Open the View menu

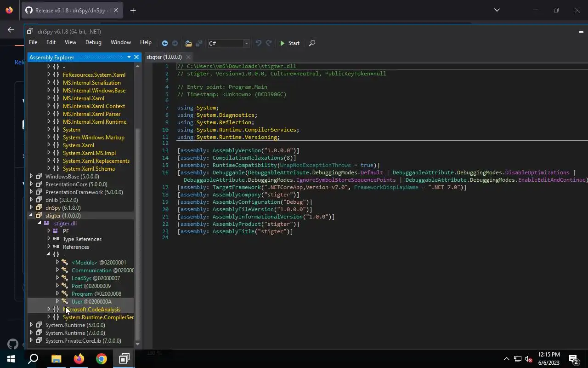(70, 42)
